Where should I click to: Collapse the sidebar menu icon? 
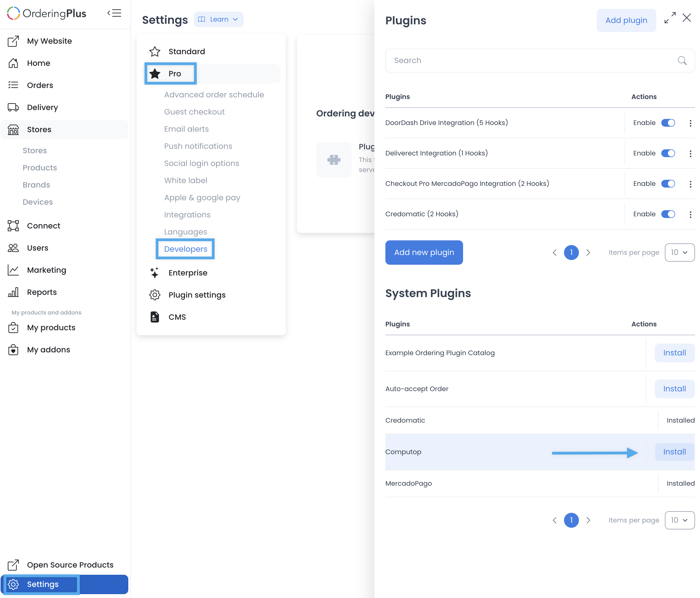114,13
